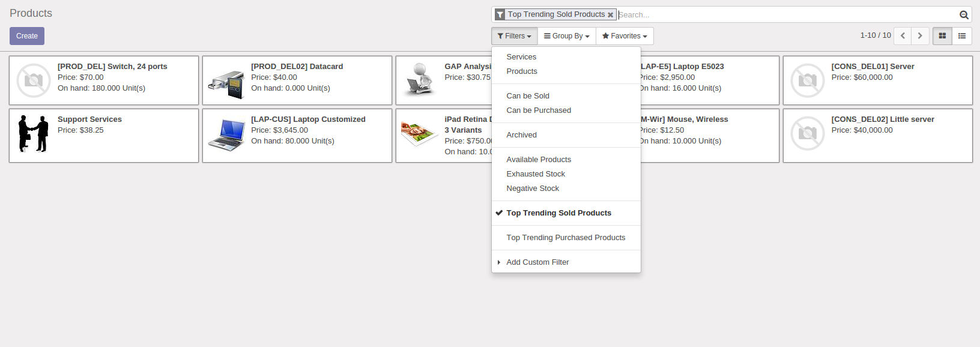Go to next page arrow

coord(920,36)
